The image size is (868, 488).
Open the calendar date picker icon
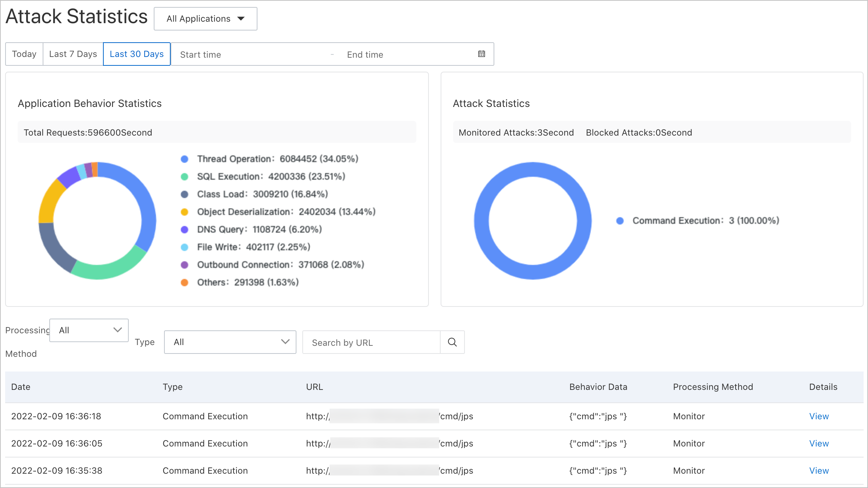tap(481, 54)
